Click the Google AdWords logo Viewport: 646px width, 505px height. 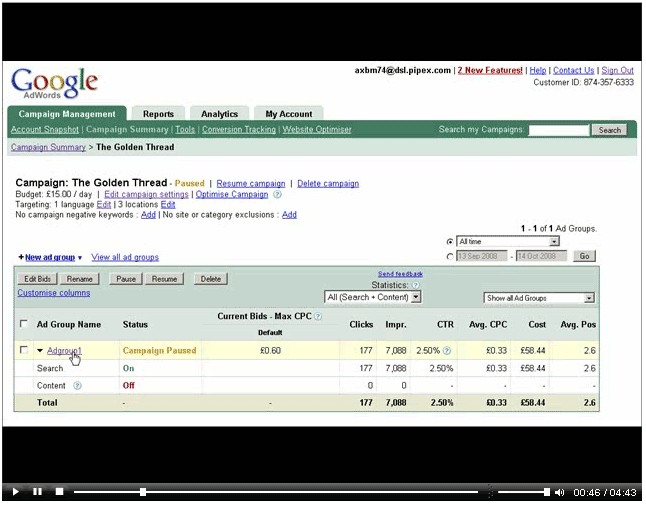click(x=54, y=82)
